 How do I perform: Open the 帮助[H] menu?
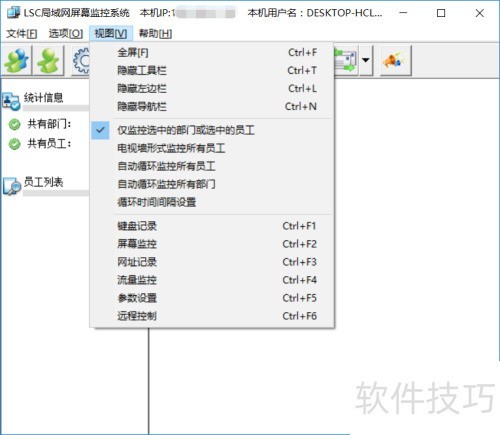155,34
